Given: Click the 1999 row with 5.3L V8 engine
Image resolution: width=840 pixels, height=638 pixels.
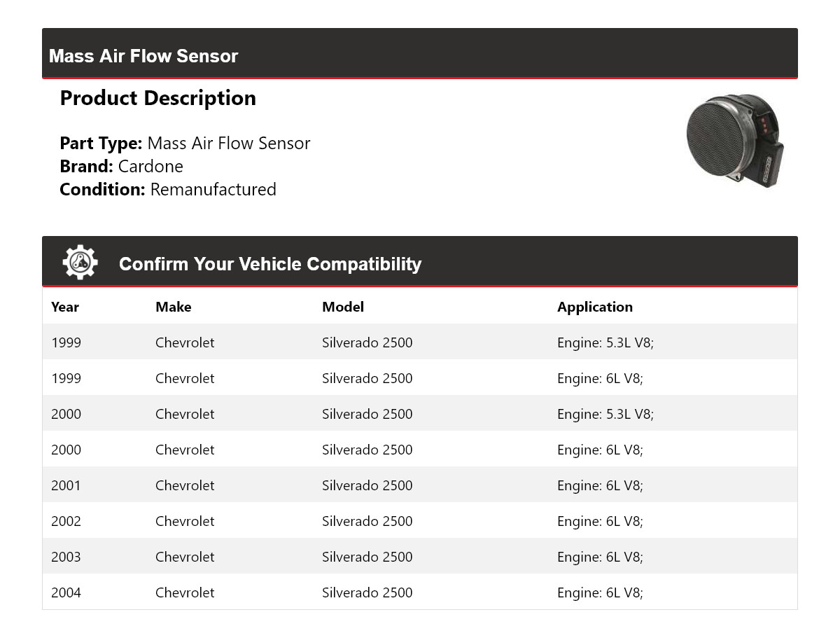Looking at the screenshot, I should coord(419,342).
